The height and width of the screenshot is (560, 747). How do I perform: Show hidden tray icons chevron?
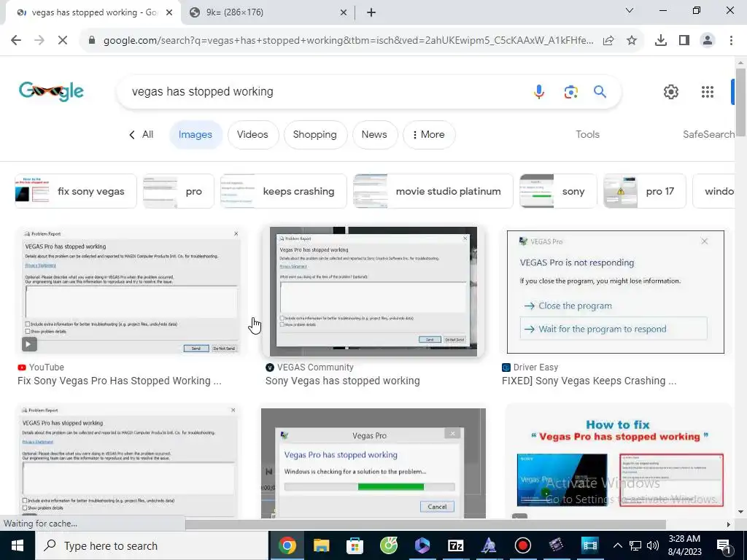click(x=617, y=545)
